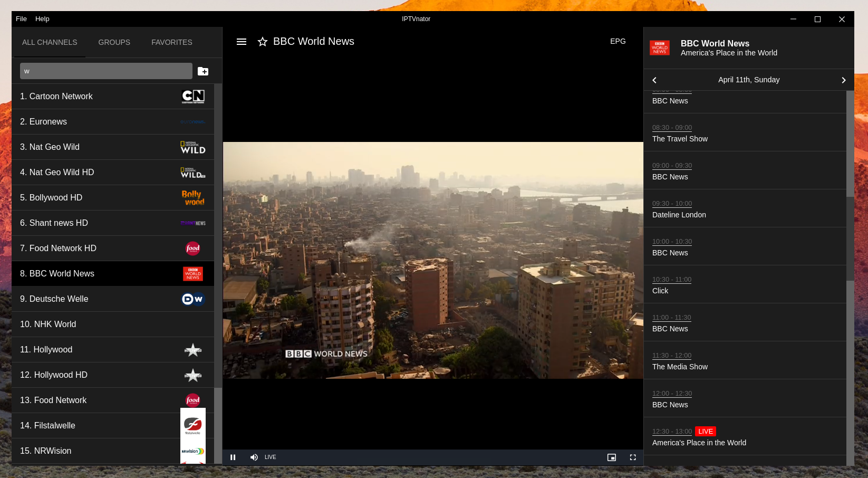Pause the live video playback
The image size is (868, 478).
233,457
